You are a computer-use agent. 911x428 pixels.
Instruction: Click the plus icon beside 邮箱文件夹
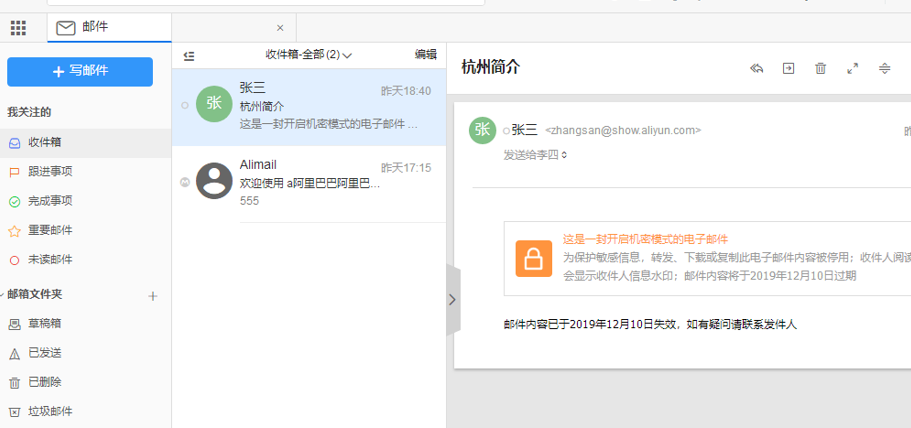click(153, 296)
